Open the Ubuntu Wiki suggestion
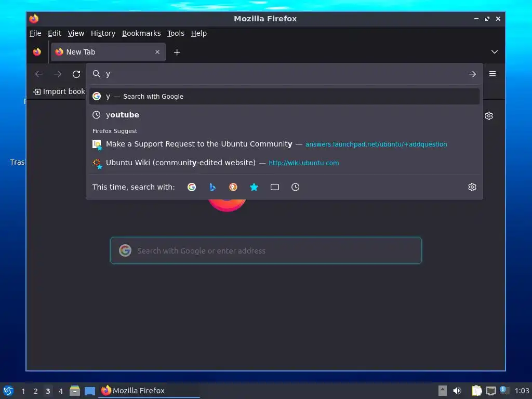532x399 pixels. [x=284, y=163]
